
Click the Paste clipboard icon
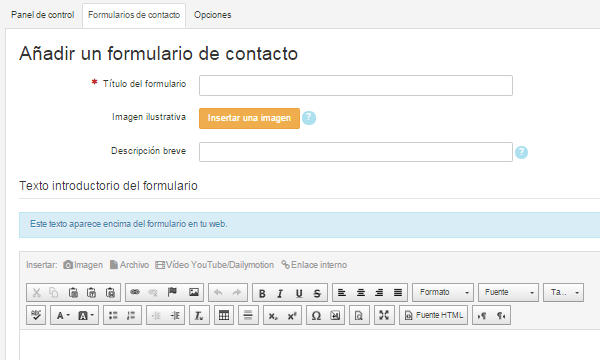pyautogui.click(x=73, y=293)
